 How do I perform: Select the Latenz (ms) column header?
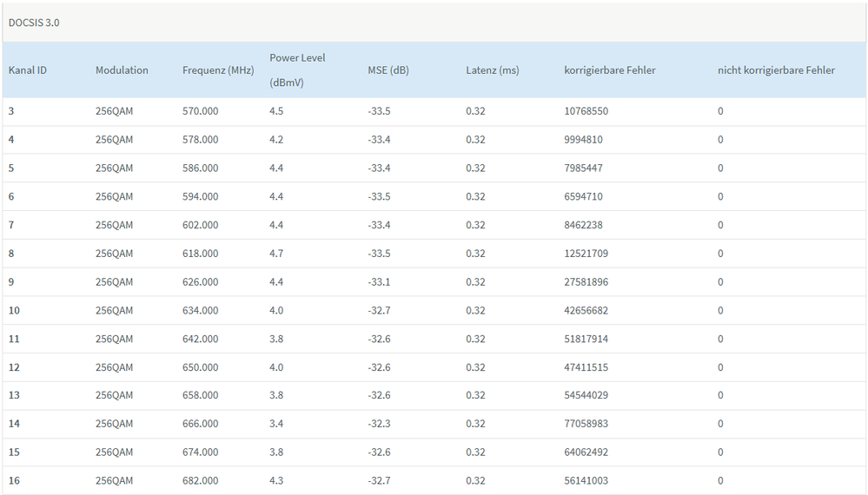pos(492,70)
